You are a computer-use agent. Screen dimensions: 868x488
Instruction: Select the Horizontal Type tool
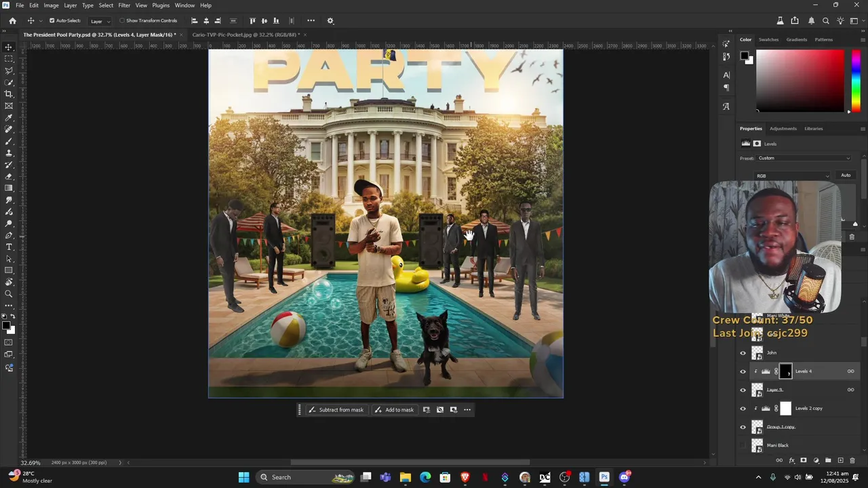click(9, 247)
